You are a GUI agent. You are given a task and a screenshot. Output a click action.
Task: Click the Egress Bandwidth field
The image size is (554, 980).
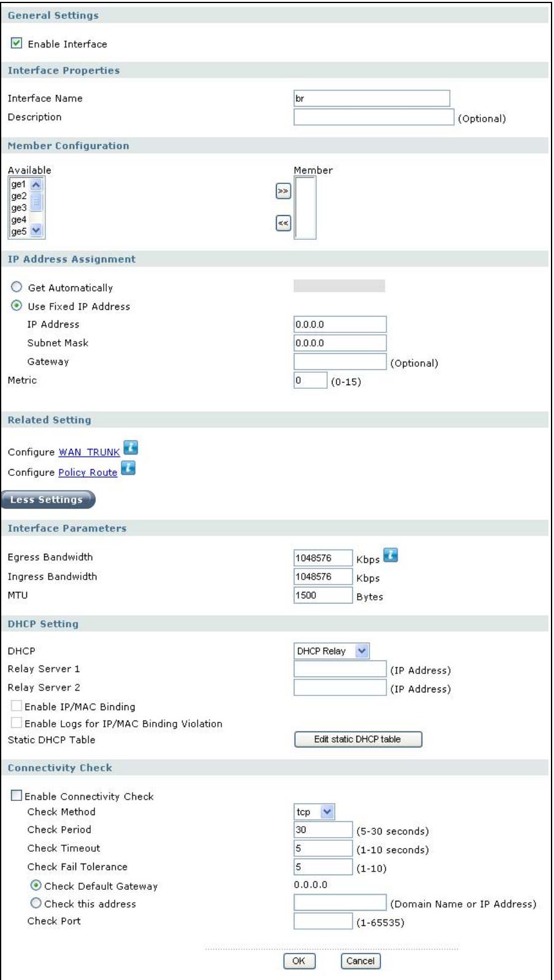coord(323,558)
